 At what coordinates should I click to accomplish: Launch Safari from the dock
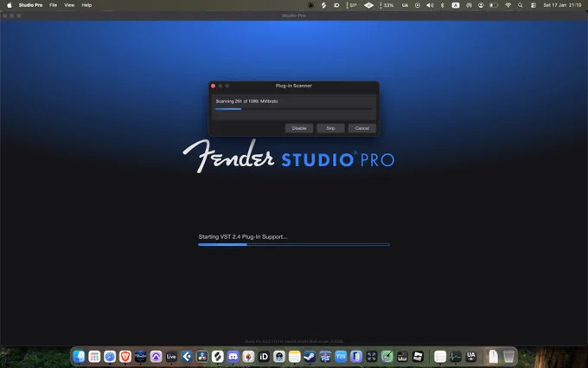110,356
